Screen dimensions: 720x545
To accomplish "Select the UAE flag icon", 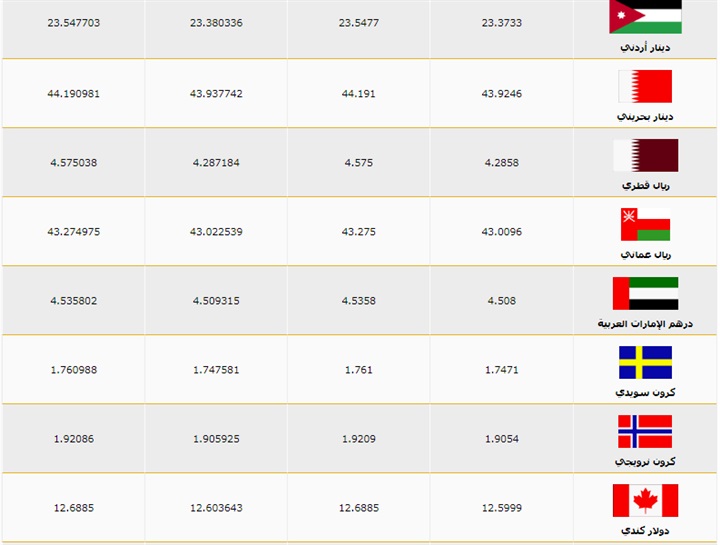I will 645,293.
